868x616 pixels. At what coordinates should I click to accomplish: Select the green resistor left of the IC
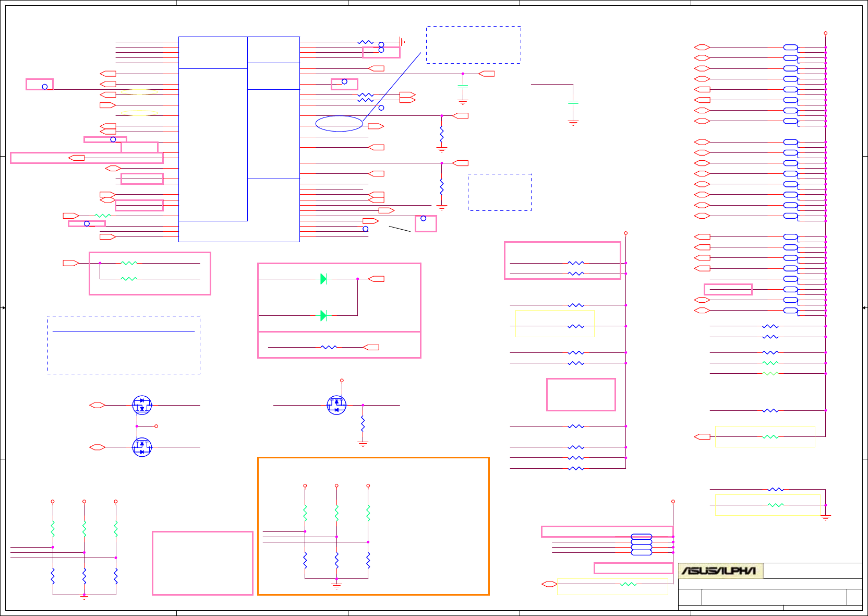click(103, 216)
